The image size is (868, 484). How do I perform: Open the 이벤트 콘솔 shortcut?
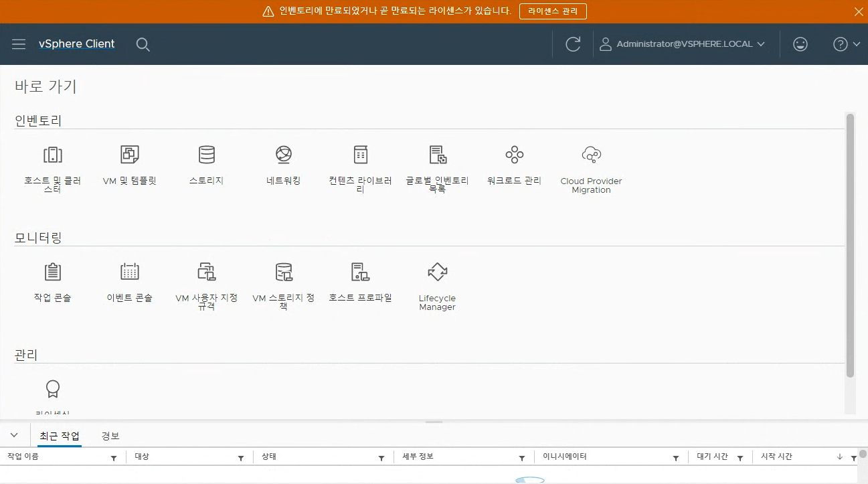pos(130,283)
